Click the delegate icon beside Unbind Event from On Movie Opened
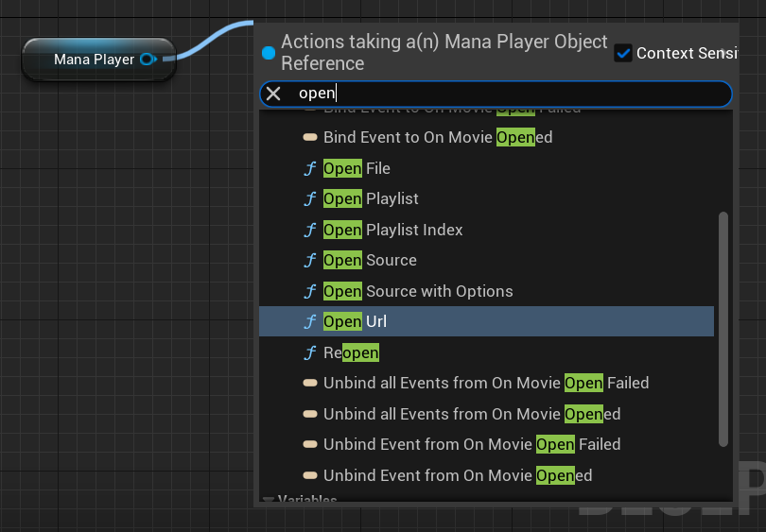 pos(310,475)
